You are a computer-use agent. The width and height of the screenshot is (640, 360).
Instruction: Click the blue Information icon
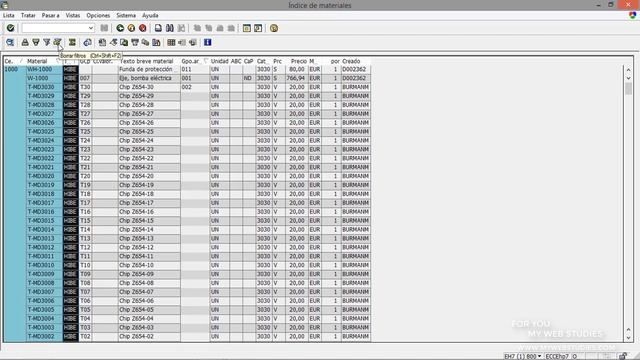207,42
